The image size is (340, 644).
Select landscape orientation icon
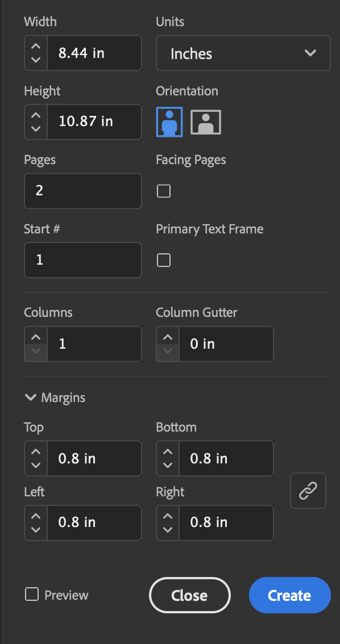206,122
